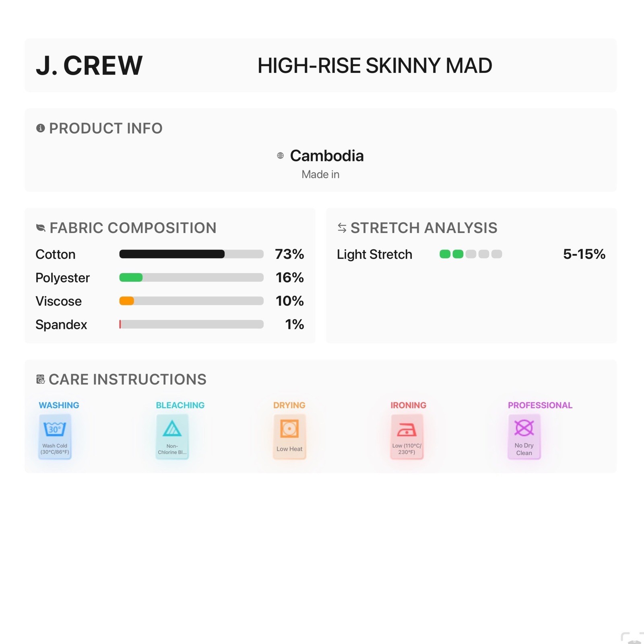
Task: Click the Fabric Composition leaf icon
Action: 41,228
